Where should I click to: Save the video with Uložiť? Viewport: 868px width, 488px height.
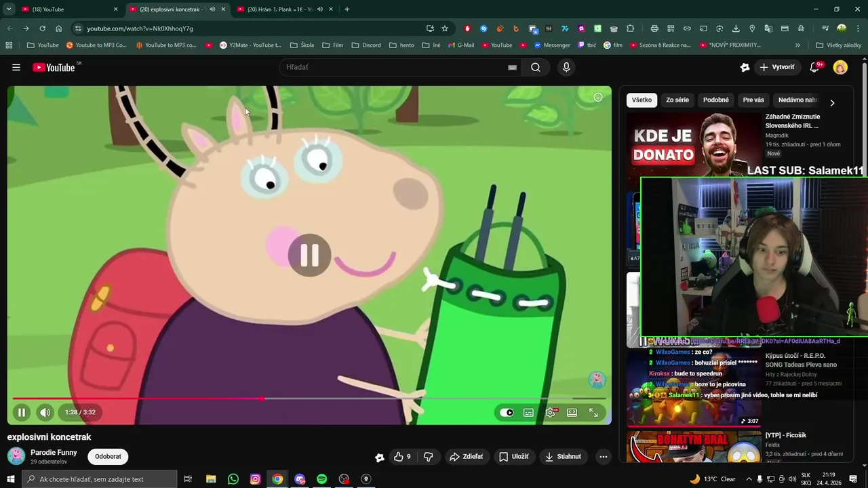point(513,457)
